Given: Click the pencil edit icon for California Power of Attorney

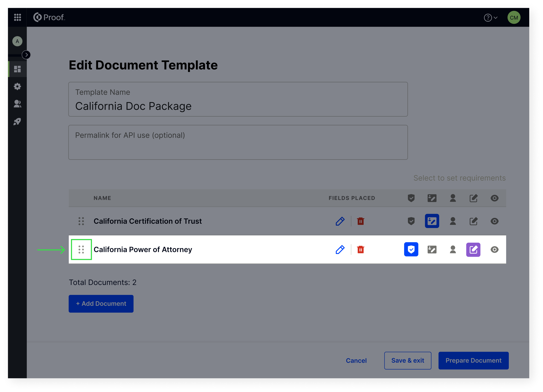Looking at the screenshot, I should coord(340,250).
